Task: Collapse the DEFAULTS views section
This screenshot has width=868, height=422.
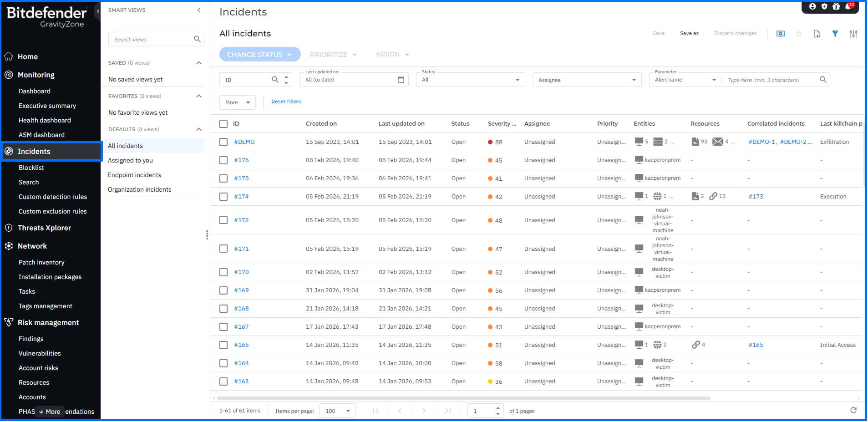Action: 198,129
